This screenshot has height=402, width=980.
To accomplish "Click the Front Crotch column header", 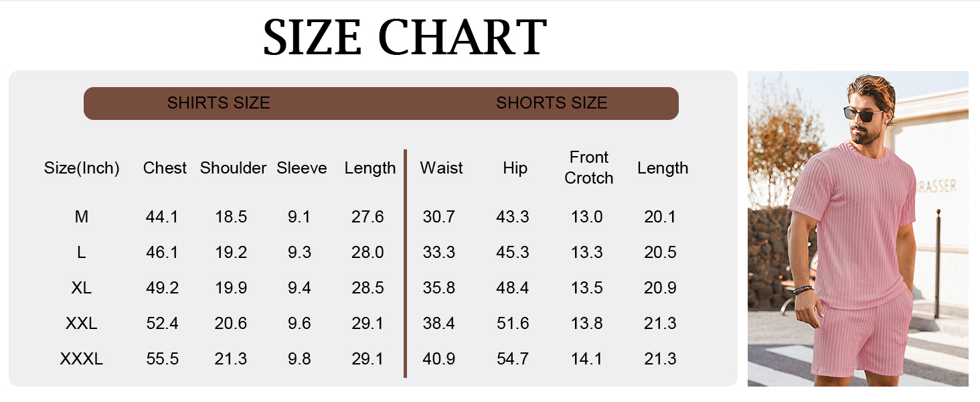I will coord(588,167).
